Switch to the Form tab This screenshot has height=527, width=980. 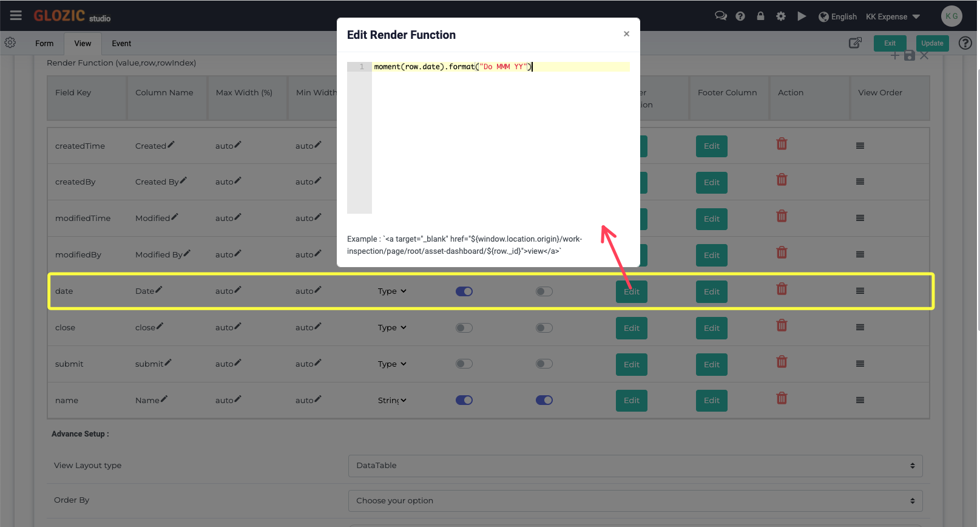click(x=44, y=44)
